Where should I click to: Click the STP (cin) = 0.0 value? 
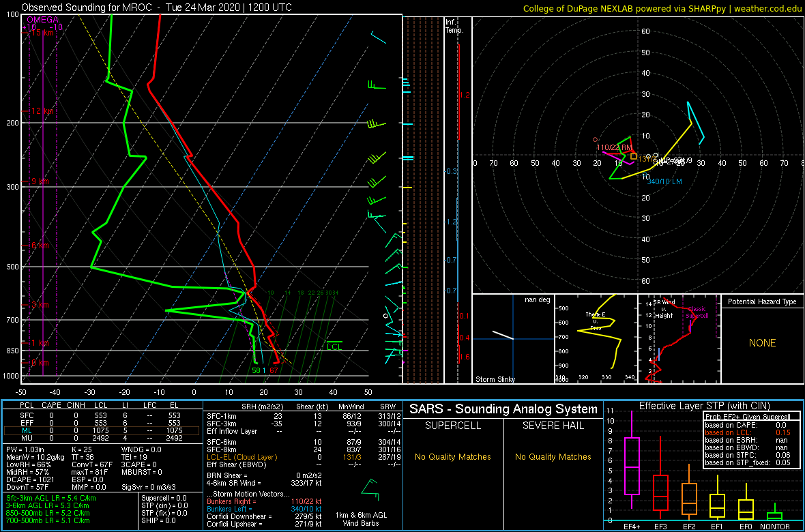(x=164, y=506)
